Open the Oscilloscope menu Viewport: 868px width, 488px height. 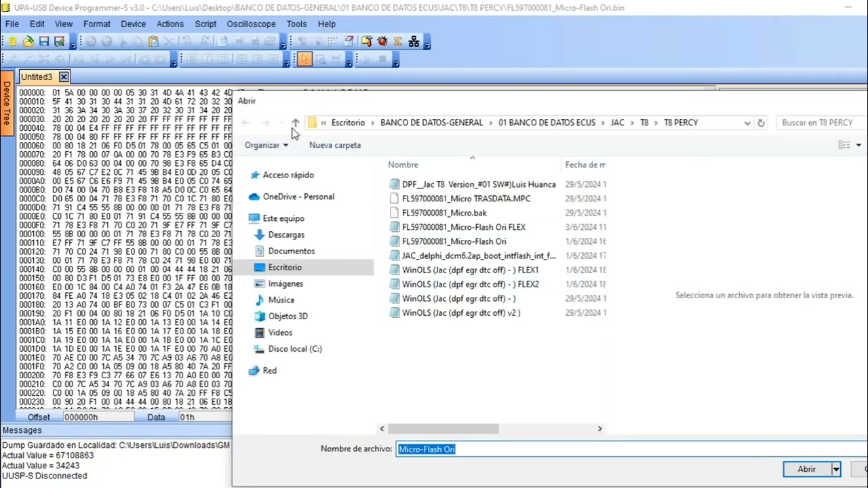pyautogui.click(x=251, y=24)
